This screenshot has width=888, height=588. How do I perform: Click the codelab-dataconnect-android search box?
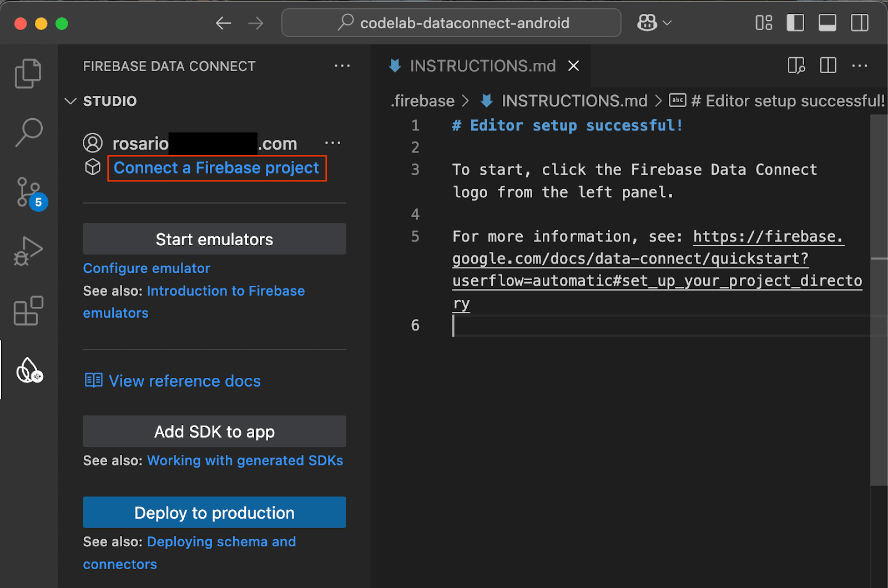click(x=451, y=23)
